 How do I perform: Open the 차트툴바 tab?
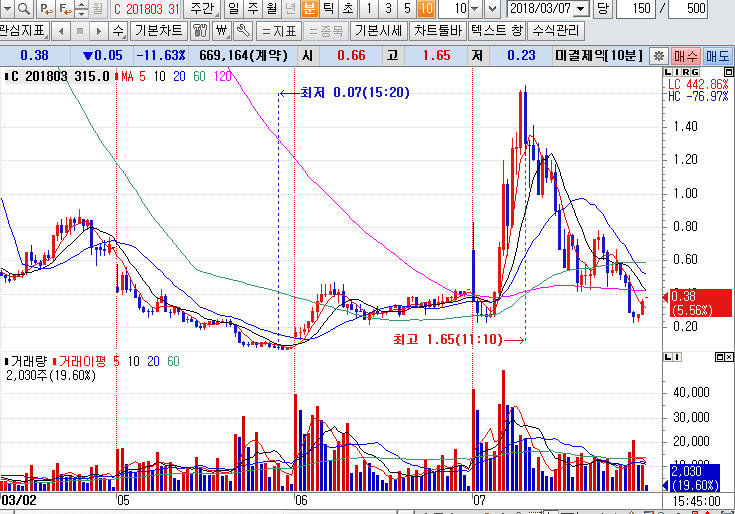click(437, 30)
